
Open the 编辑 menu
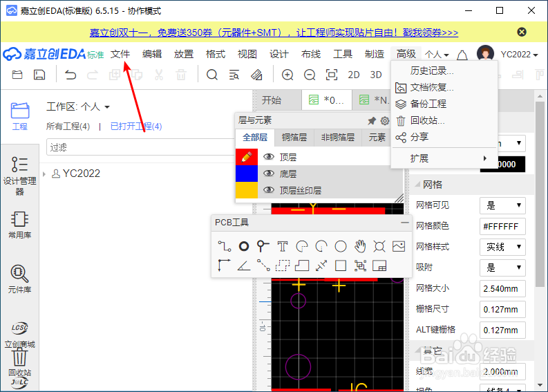point(152,54)
